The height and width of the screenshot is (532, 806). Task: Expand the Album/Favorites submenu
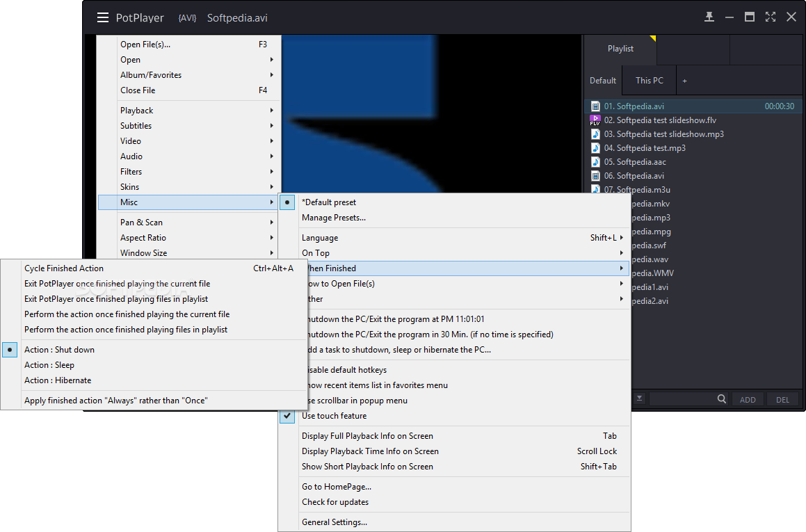188,75
